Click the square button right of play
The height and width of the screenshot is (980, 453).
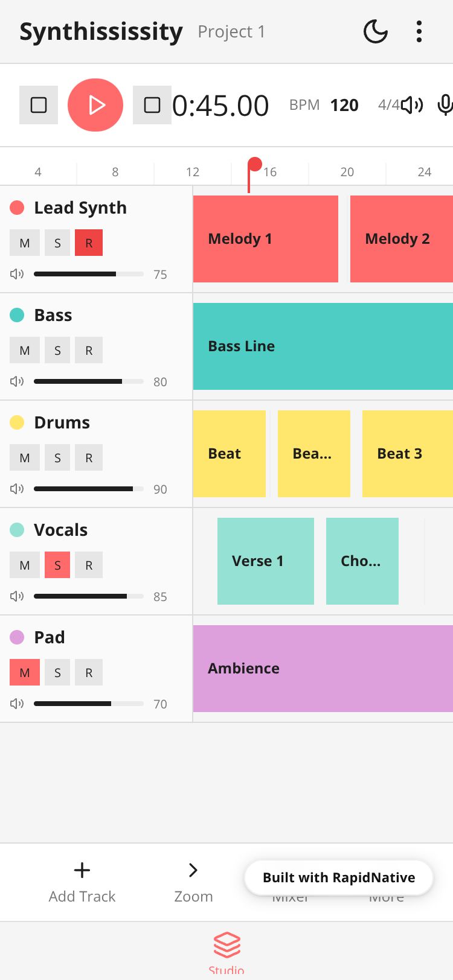tap(152, 105)
